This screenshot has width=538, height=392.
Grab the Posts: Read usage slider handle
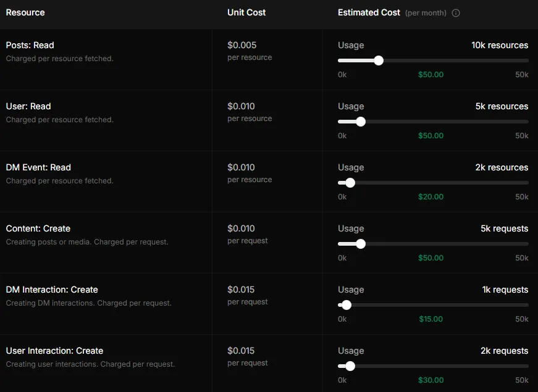click(379, 60)
